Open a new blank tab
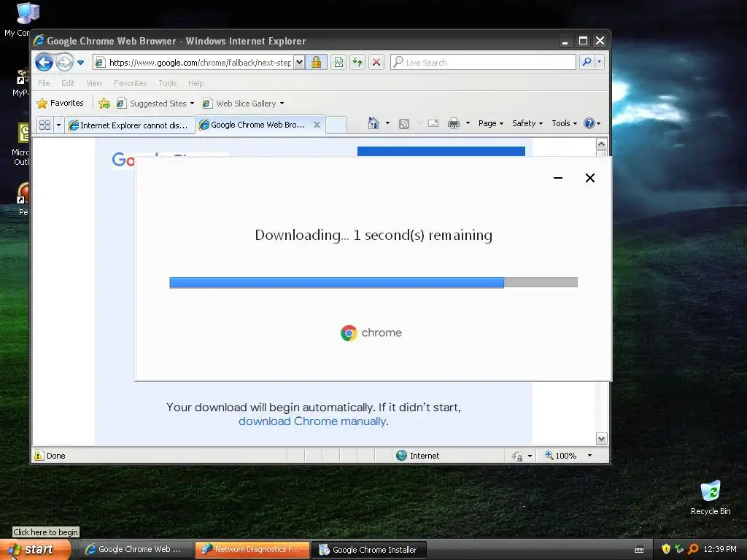The image size is (747, 560). (336, 125)
